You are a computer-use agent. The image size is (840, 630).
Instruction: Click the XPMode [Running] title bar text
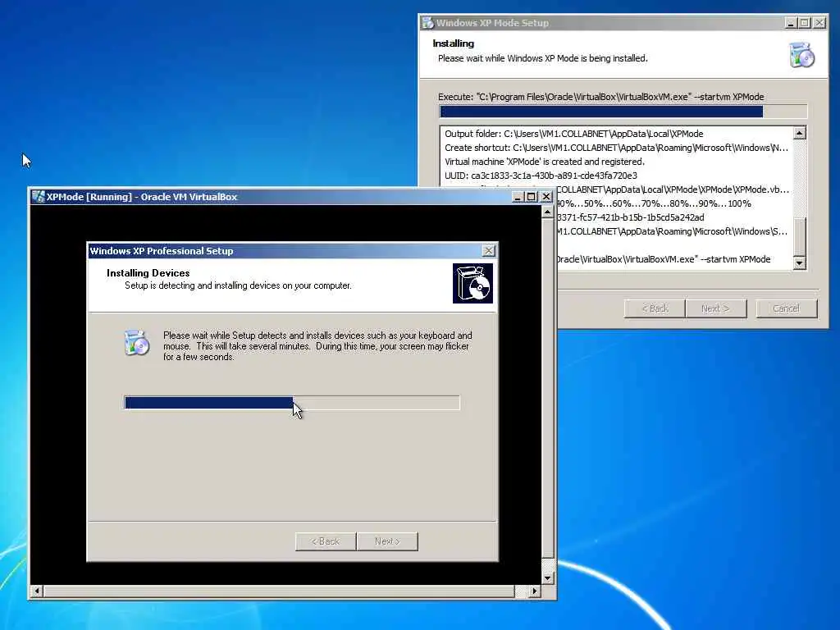pos(141,197)
